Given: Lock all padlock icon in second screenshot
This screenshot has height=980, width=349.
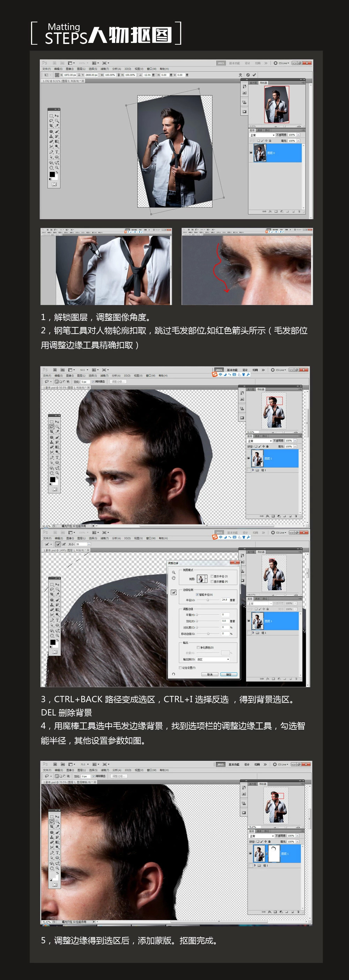Looking at the screenshot, I should click(267, 446).
